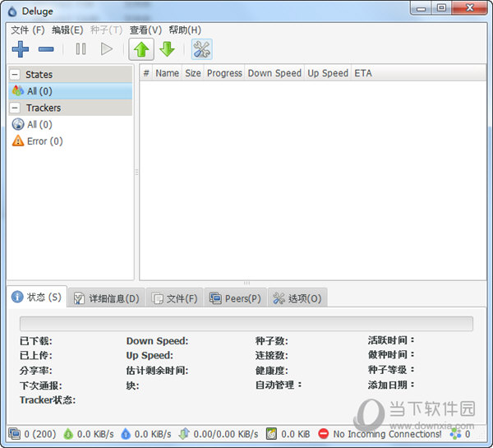Click the globe icon beside Trackers All (0)

click(x=18, y=124)
